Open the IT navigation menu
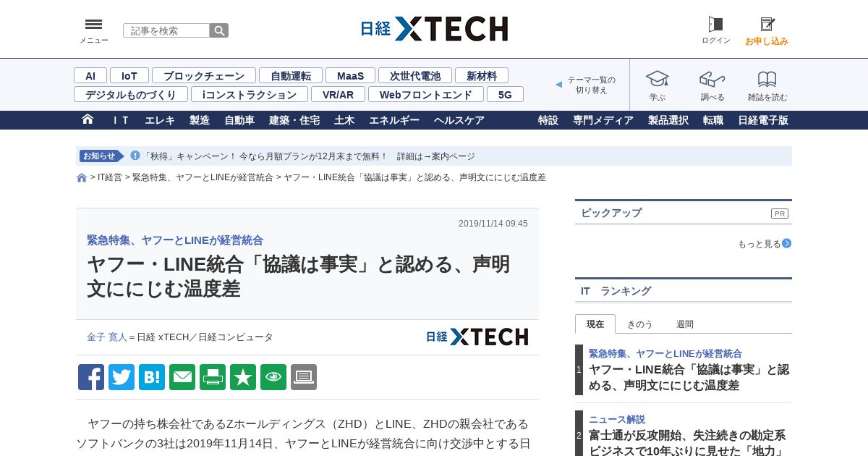Image resolution: width=868 pixels, height=456 pixels. (x=122, y=120)
